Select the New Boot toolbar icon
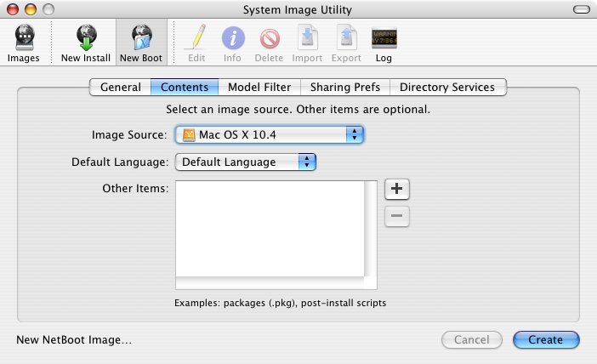Image resolution: width=597 pixels, height=364 pixels. point(142,37)
